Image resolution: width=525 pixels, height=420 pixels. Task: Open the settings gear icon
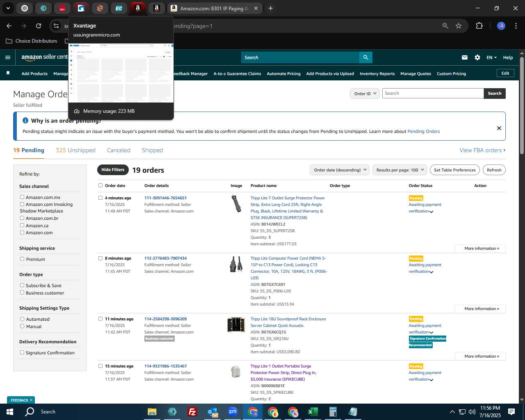(x=477, y=57)
